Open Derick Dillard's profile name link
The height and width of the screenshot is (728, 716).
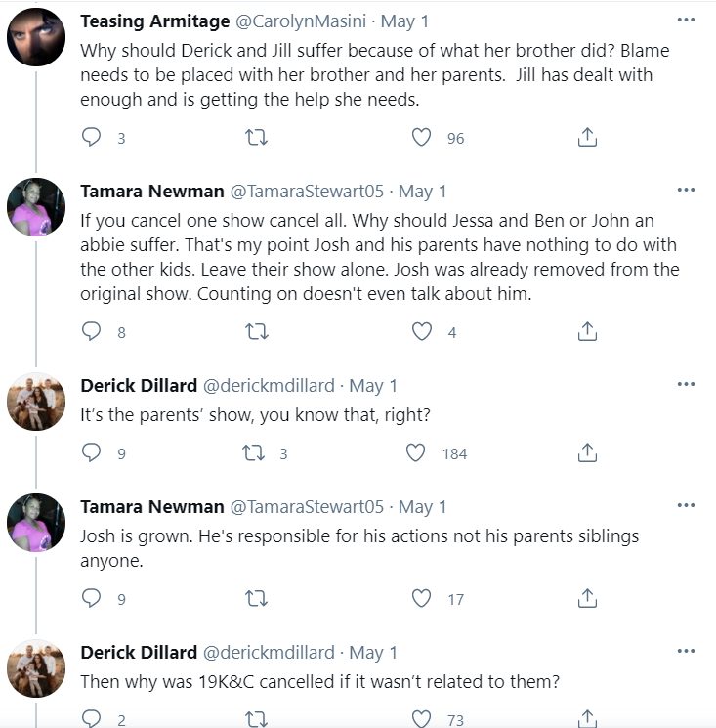tap(137, 386)
